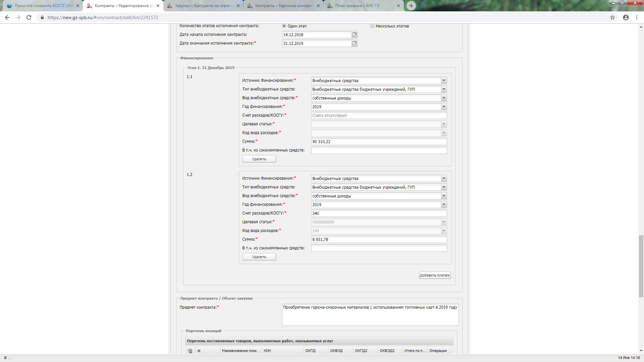Viewport: 644px width, 362px height.
Task: Open the Chrome profile account icon
Action: (626, 17)
